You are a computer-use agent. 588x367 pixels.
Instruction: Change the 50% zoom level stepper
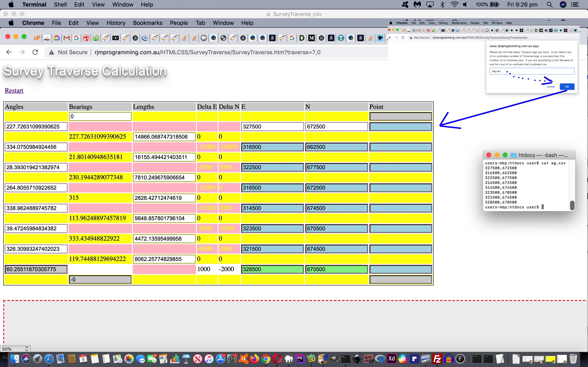coord(27,349)
